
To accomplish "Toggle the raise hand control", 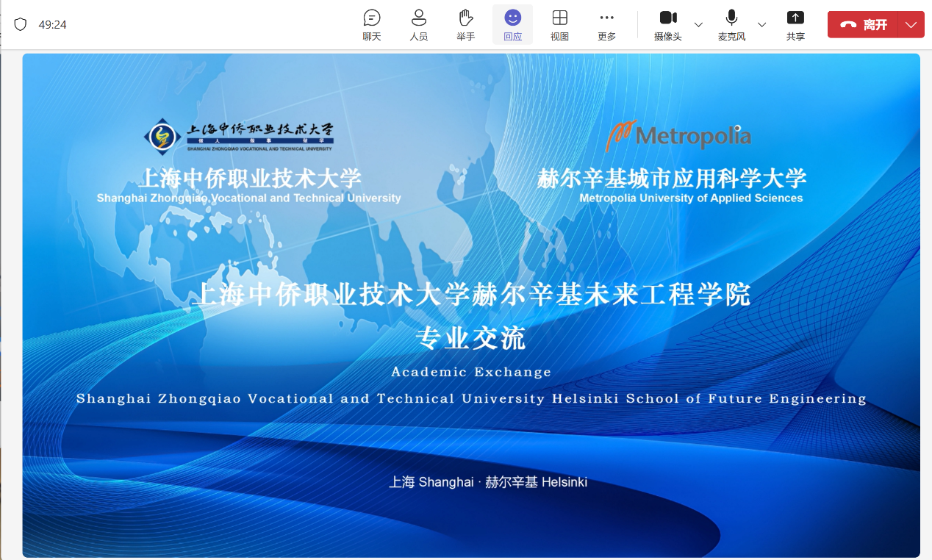I will tap(465, 24).
